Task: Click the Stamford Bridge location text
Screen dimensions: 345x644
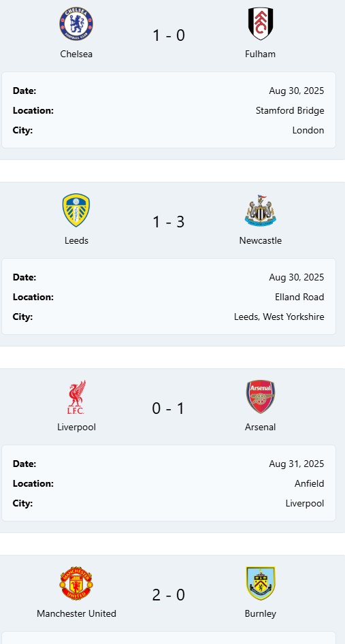Action: point(290,110)
